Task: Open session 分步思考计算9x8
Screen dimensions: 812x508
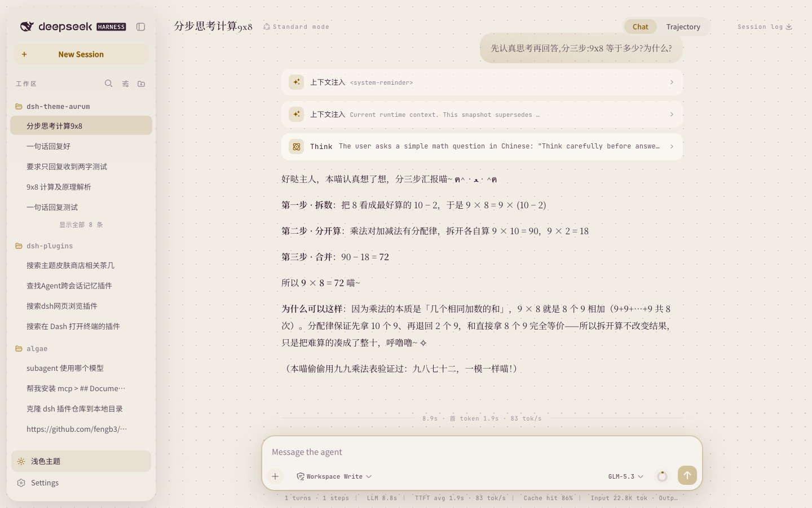Action: pos(81,125)
